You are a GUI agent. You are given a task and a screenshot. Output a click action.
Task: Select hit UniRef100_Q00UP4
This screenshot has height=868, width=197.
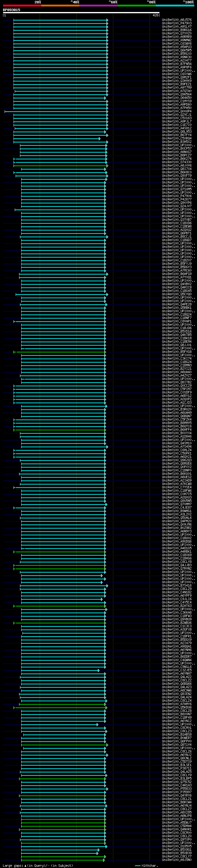pyautogui.click(x=177, y=111)
